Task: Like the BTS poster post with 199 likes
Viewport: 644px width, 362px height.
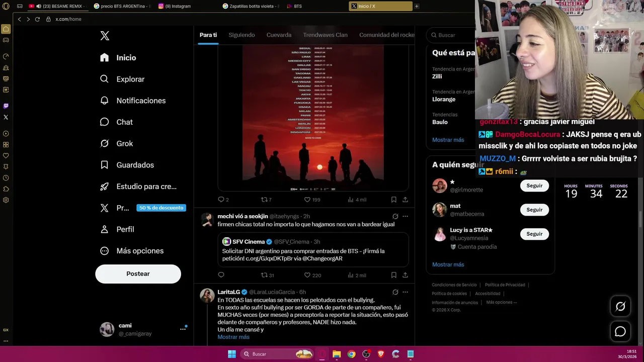Action: pos(312,200)
